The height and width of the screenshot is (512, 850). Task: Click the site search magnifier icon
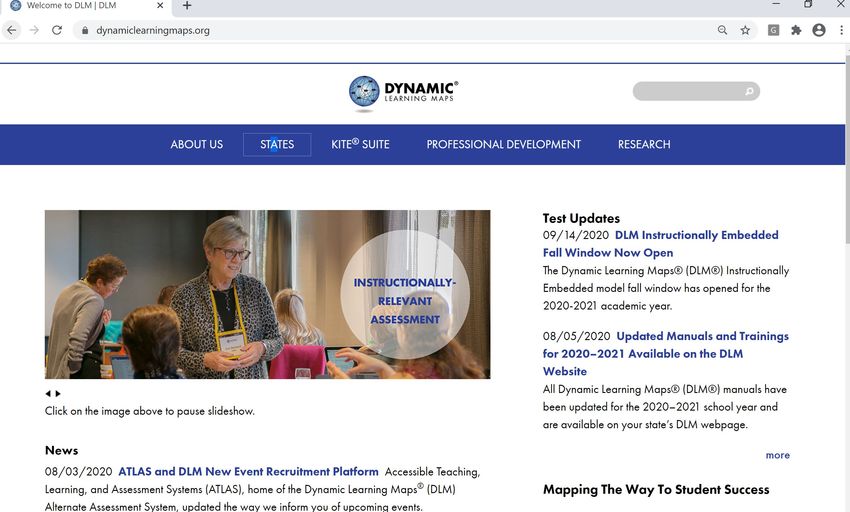(x=749, y=91)
